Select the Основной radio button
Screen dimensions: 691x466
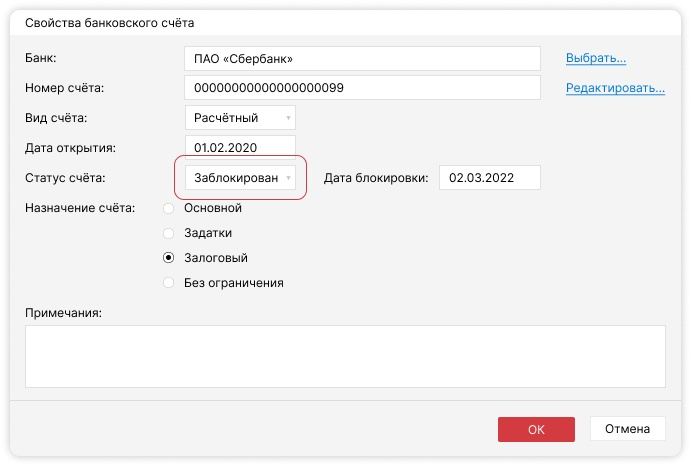point(168,208)
